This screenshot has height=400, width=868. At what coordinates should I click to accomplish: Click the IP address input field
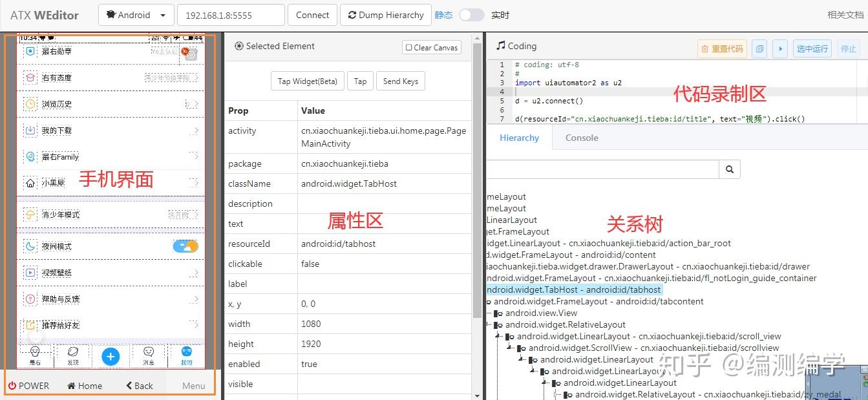(x=231, y=14)
